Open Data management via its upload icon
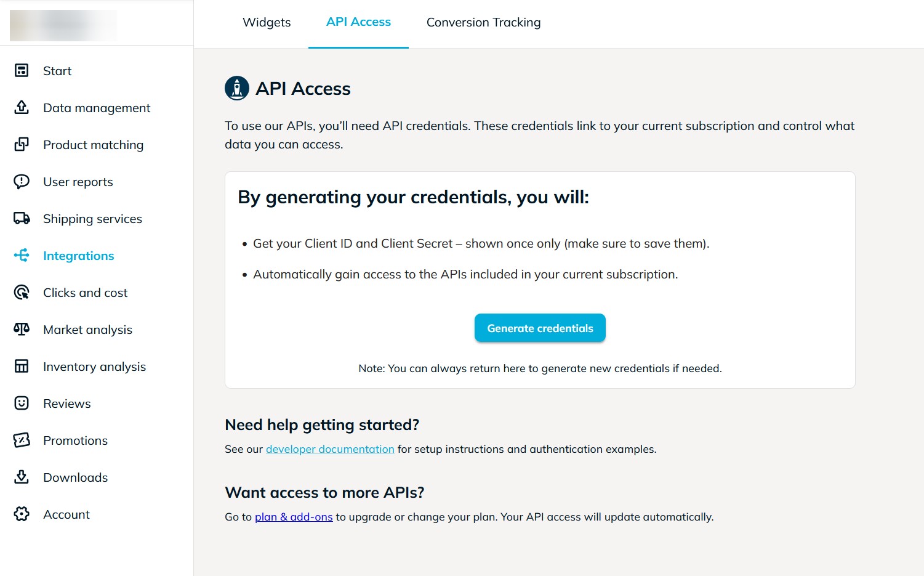The image size is (924, 576). point(22,107)
